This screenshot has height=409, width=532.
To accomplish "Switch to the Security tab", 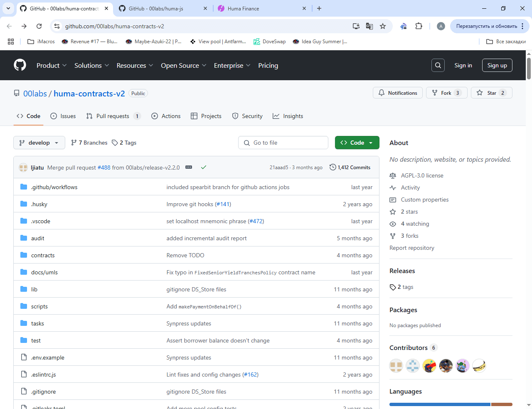I will [247, 116].
